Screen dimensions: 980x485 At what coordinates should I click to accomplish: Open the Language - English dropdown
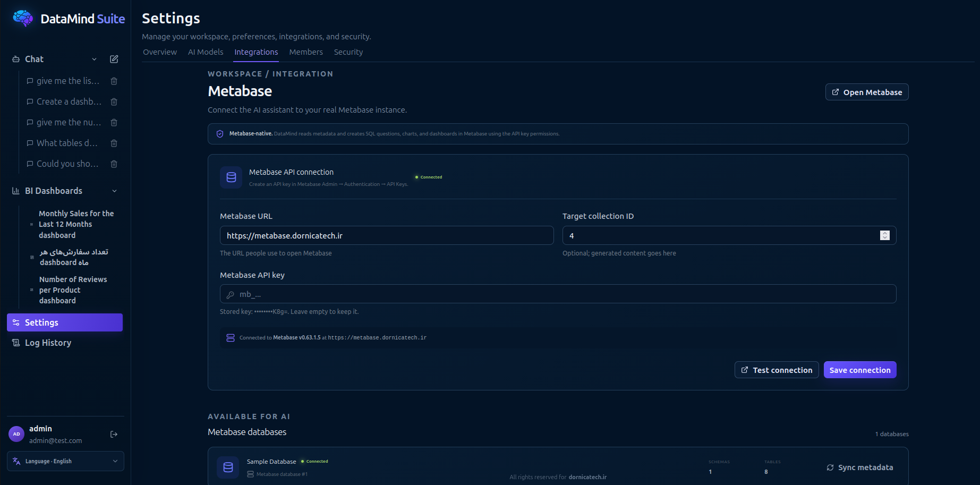click(65, 461)
